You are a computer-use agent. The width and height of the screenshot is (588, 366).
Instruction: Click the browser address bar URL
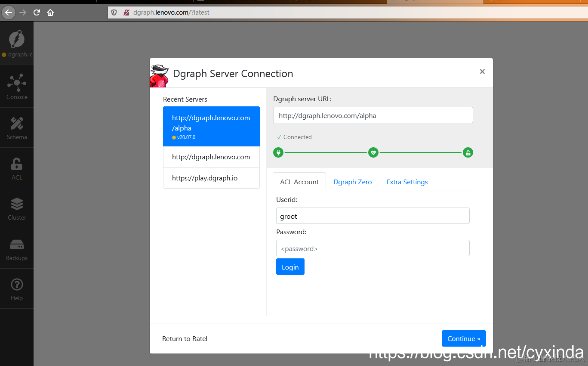coord(171,12)
